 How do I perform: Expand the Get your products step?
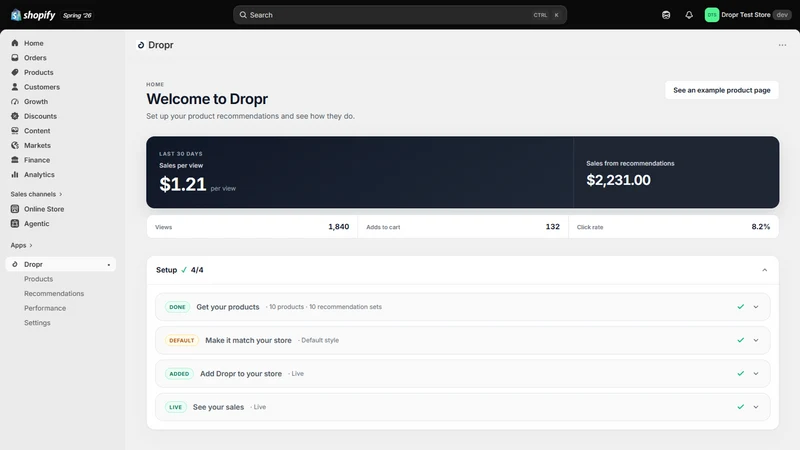756,307
